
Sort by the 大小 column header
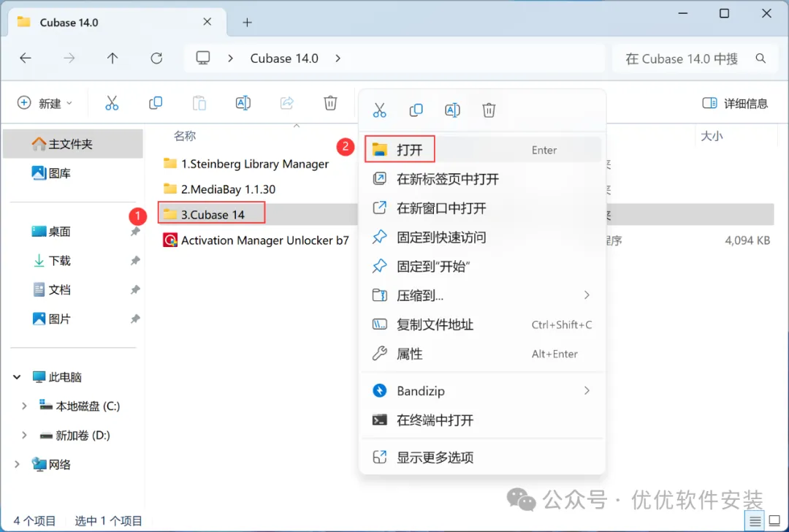tap(712, 136)
